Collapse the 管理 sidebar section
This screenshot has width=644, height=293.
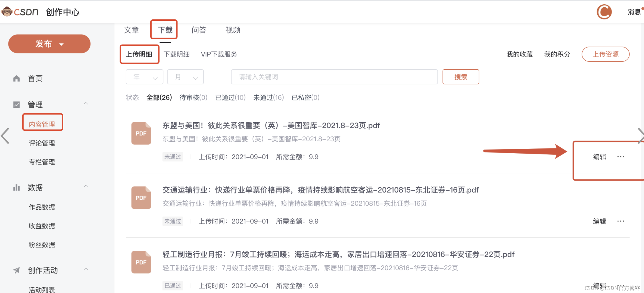pos(86,104)
